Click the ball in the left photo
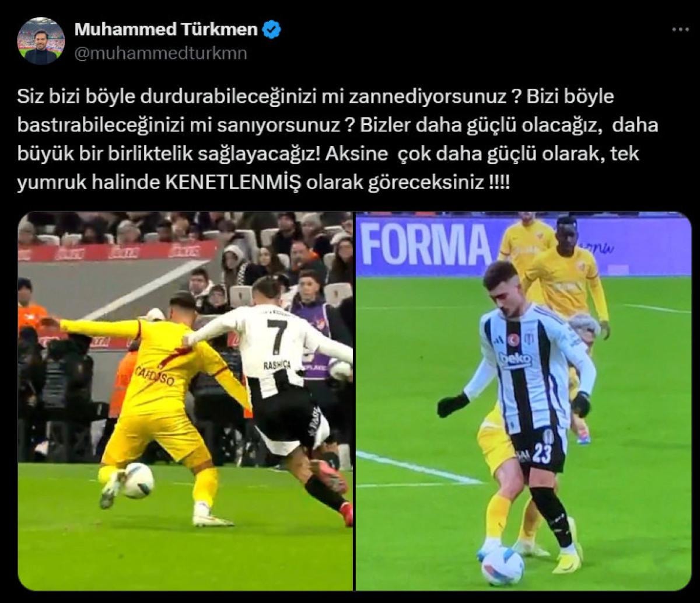This screenshot has width=700, height=603. (138, 480)
